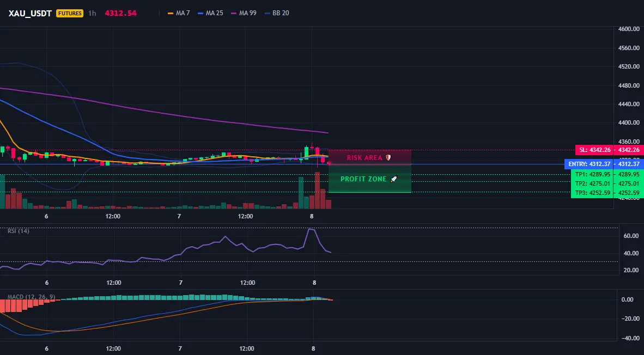Open the RSI (14) indicator label
The image size is (644, 355).
(x=19, y=231)
